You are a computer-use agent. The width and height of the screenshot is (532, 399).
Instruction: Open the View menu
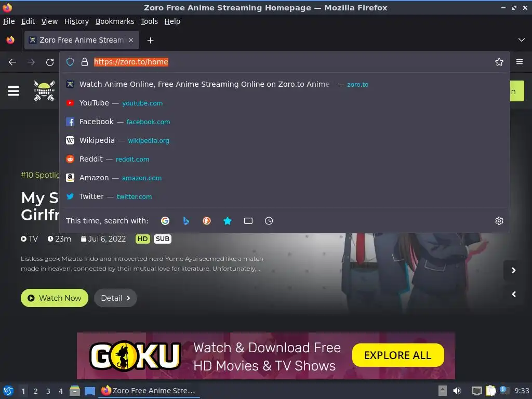point(49,21)
